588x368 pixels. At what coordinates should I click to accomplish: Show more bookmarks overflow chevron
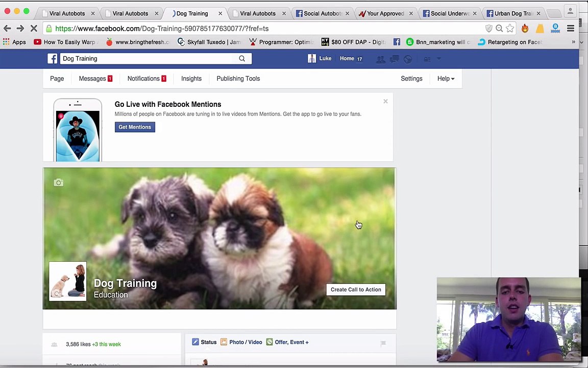tap(573, 42)
